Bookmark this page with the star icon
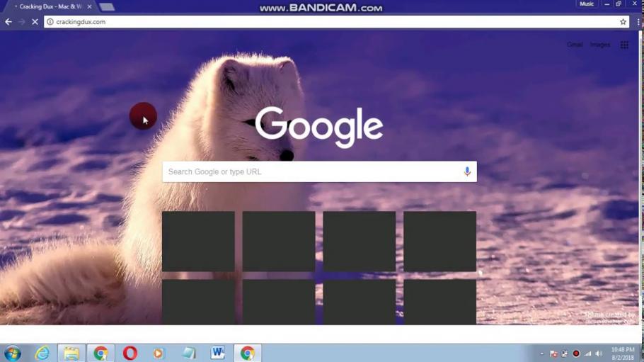This screenshot has height=362, width=644. click(x=623, y=22)
